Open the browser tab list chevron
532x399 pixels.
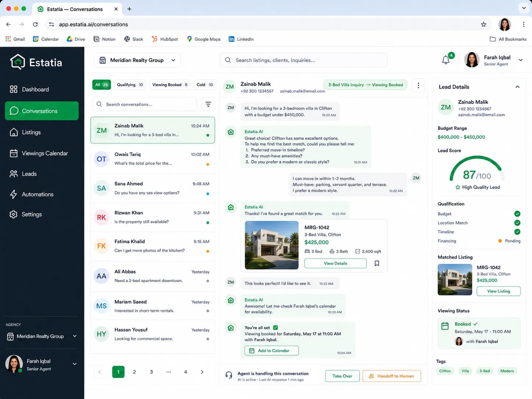(524, 8)
